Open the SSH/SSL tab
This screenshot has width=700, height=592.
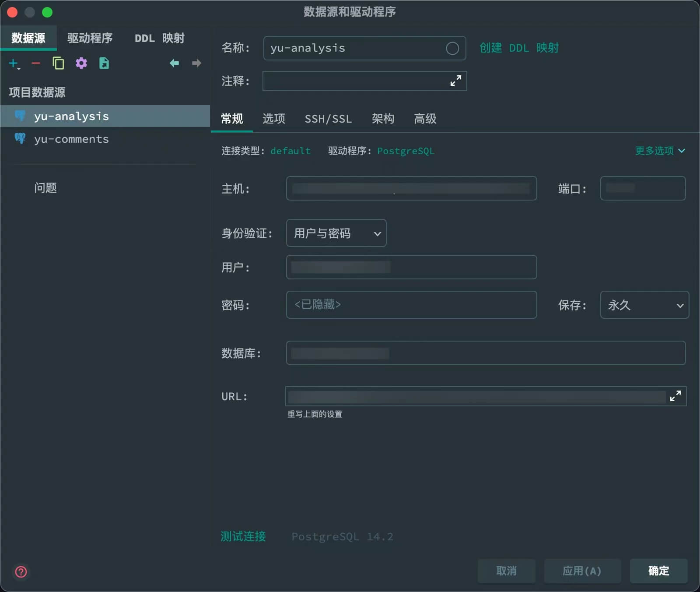[x=328, y=119]
